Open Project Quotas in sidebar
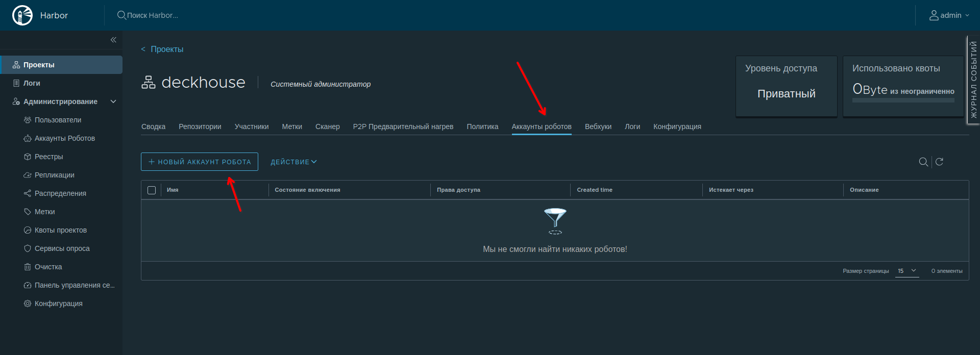This screenshot has height=355, width=980. (x=60, y=230)
